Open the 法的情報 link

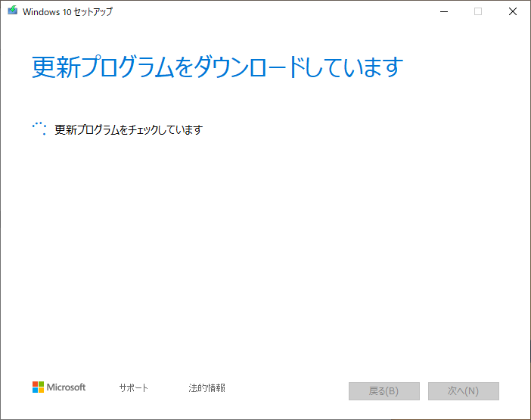point(206,388)
